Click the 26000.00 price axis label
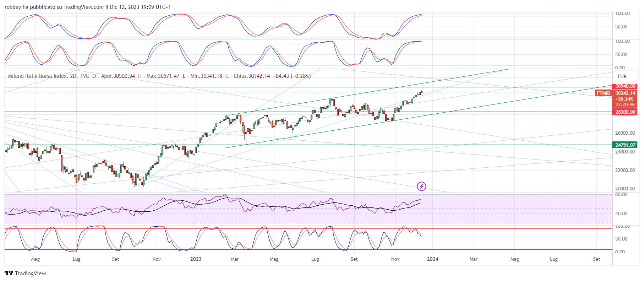 (625, 133)
